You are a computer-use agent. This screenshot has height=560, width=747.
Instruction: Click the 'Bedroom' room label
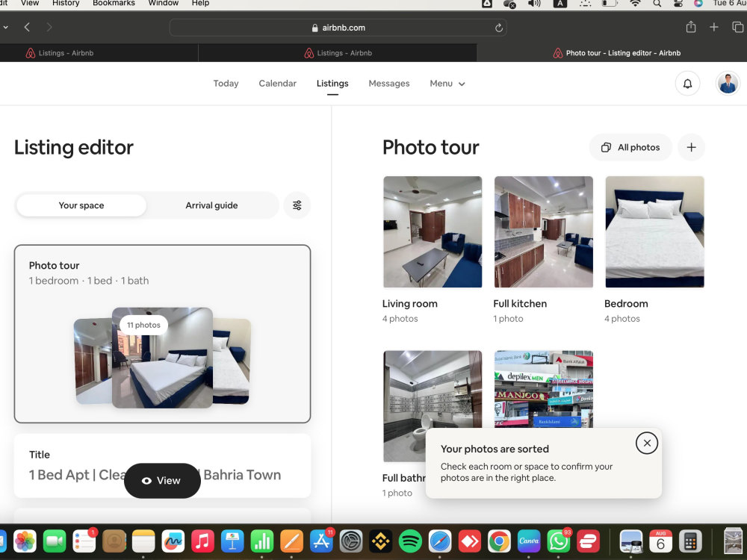tap(626, 303)
